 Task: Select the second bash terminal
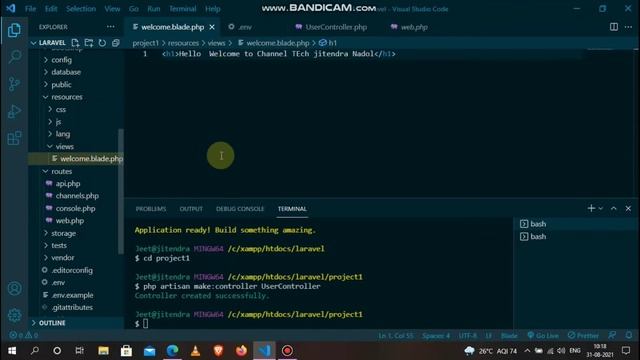coord(576,236)
